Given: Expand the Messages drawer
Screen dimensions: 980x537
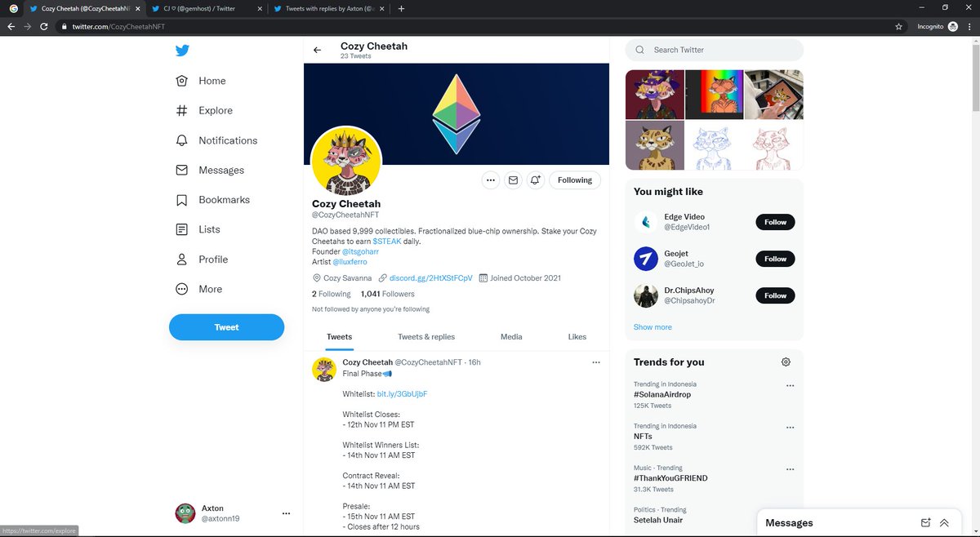Looking at the screenshot, I should click(944, 522).
